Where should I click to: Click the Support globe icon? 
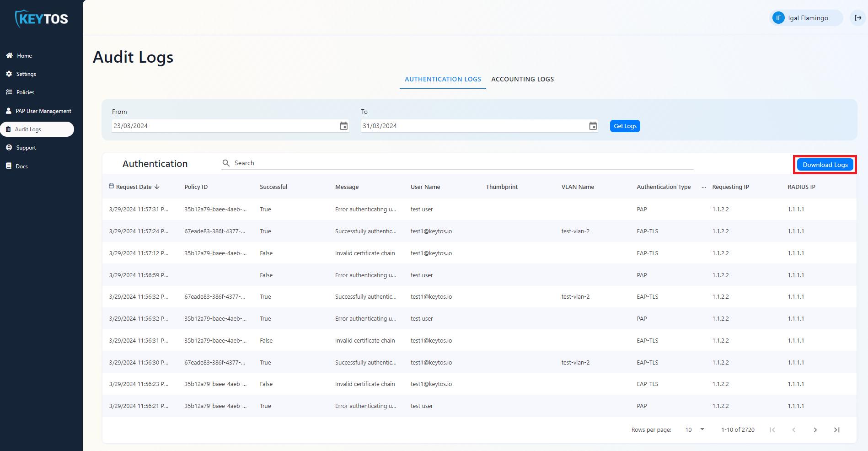coord(9,147)
